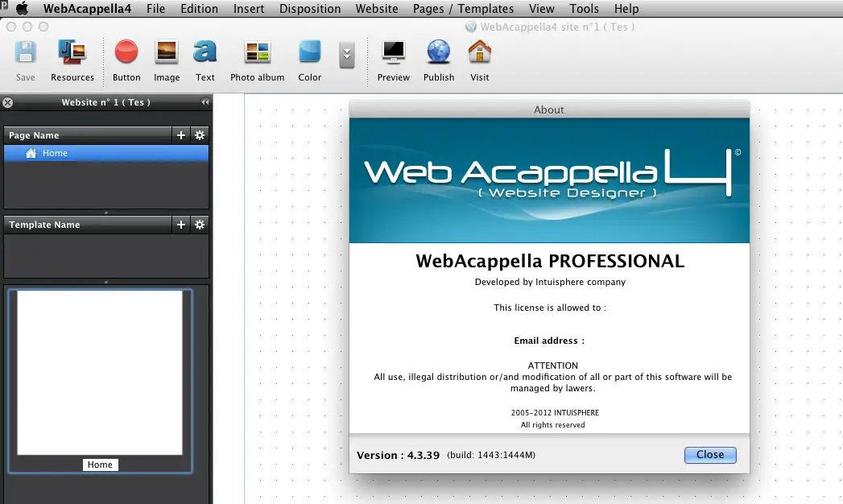Image resolution: width=843 pixels, height=504 pixels.
Task: Close the Website n° 1 side panel
Action: (7, 102)
